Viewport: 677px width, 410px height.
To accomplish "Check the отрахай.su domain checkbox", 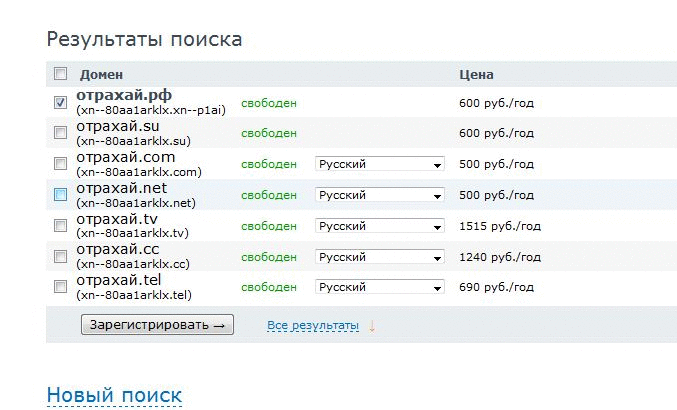I will (x=60, y=132).
